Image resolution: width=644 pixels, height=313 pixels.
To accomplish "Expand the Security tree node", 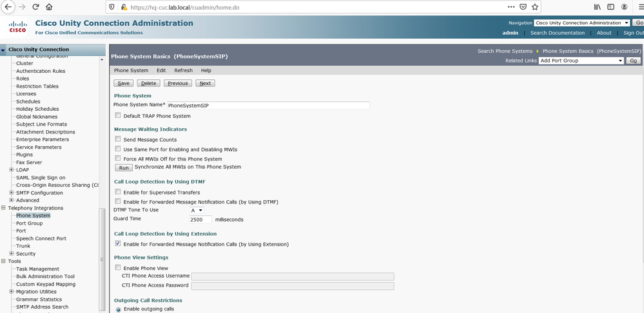I will [x=12, y=254].
